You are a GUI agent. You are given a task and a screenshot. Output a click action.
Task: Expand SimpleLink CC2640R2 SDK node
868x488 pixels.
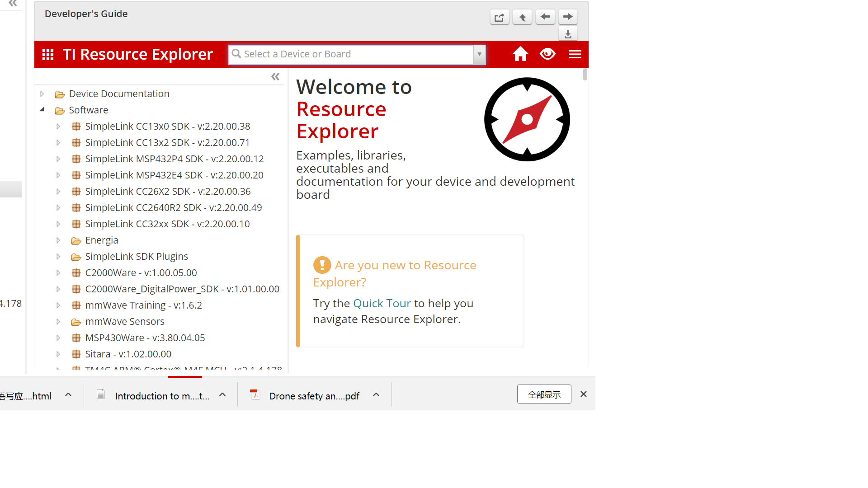click(x=58, y=208)
